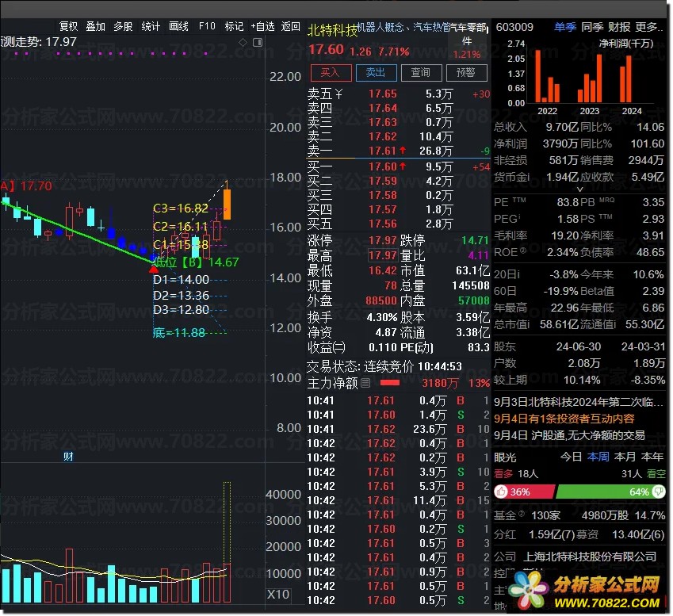Click the red triangle low-point marker

point(153,269)
